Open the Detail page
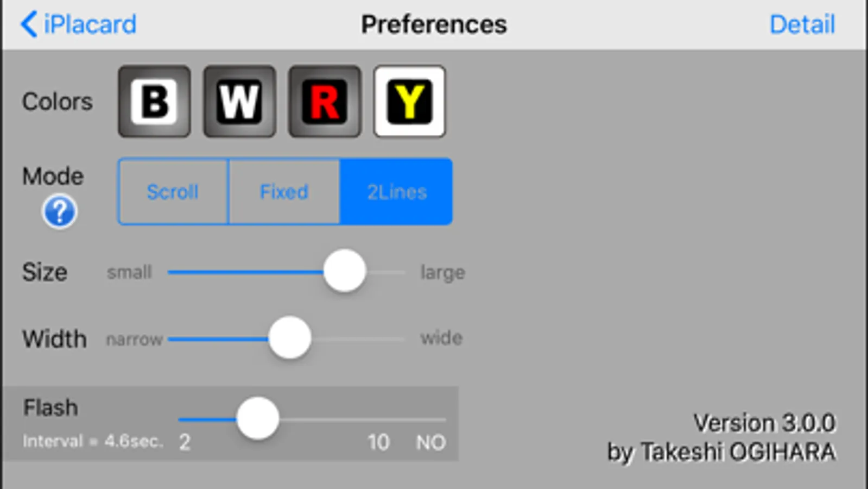This screenshot has width=868, height=489. tap(802, 24)
